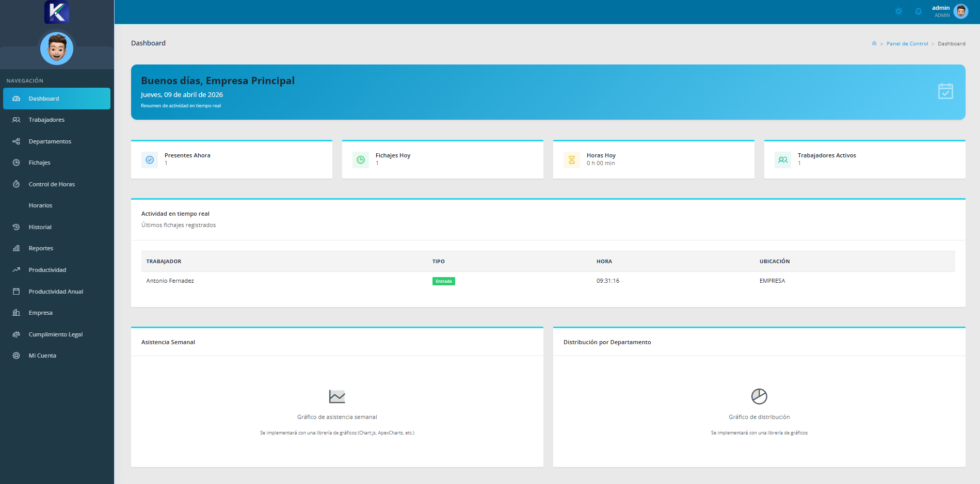Click the calendar check icon in greeting banner
The image size is (980, 484).
(x=945, y=91)
